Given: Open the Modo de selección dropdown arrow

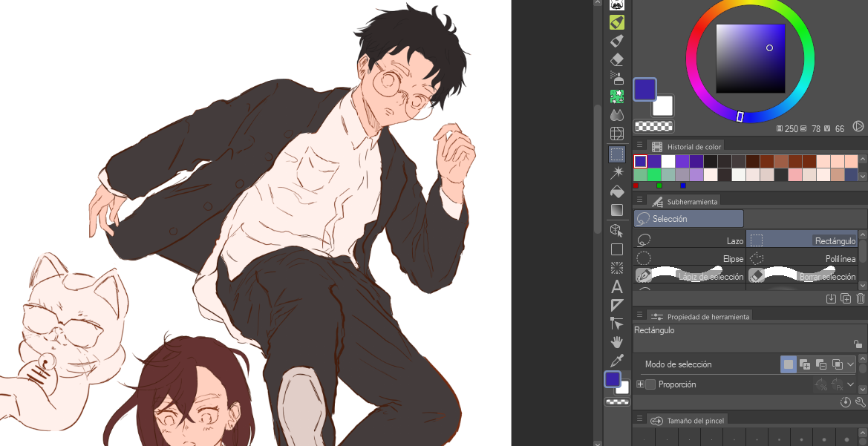Looking at the screenshot, I should click(851, 364).
